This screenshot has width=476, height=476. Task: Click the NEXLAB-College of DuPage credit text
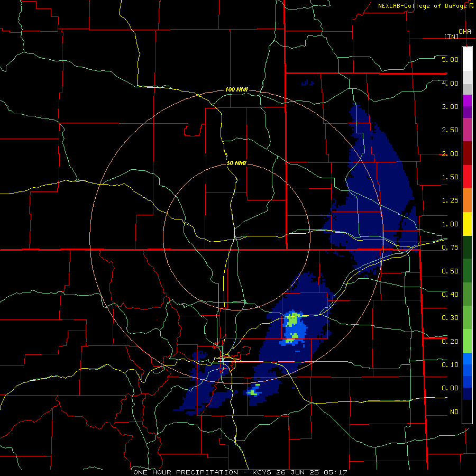click(423, 6)
